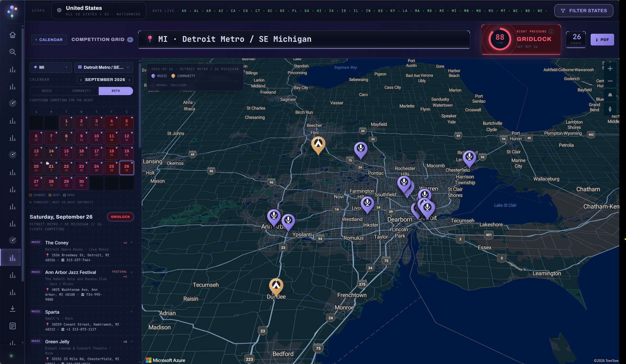The width and height of the screenshot is (626, 364).
Task: Open the Ann Arbor Jazz Festival event
Action: coord(82,285)
